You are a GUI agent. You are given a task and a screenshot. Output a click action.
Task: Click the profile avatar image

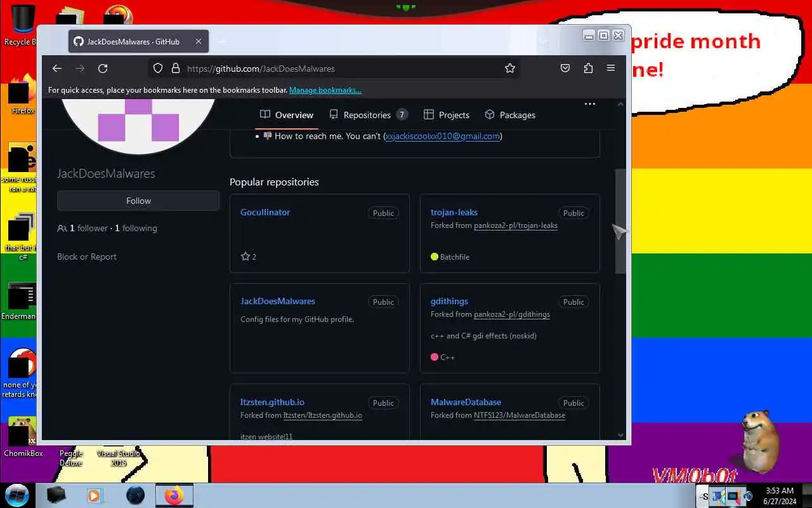[x=138, y=126]
